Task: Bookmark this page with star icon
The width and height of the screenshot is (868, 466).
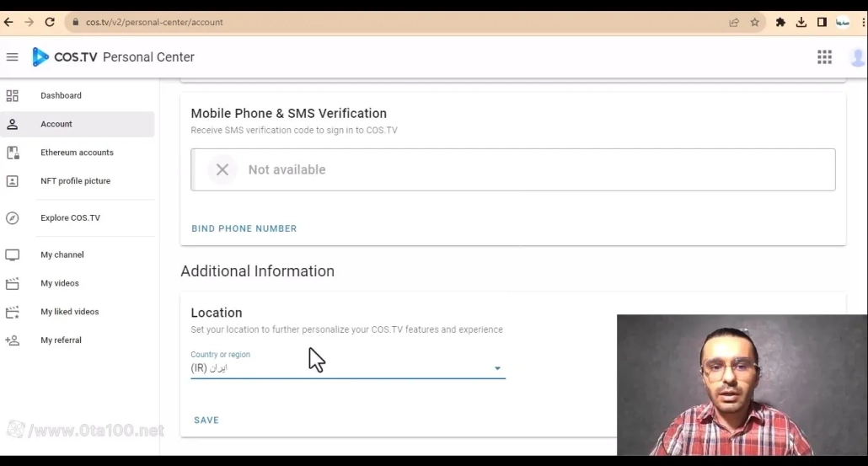Action: pyautogui.click(x=754, y=23)
